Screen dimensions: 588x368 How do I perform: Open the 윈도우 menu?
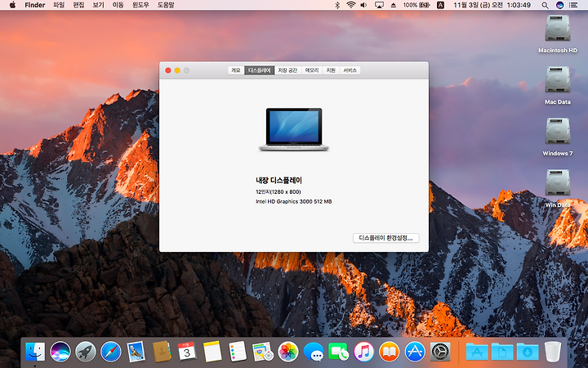point(140,5)
